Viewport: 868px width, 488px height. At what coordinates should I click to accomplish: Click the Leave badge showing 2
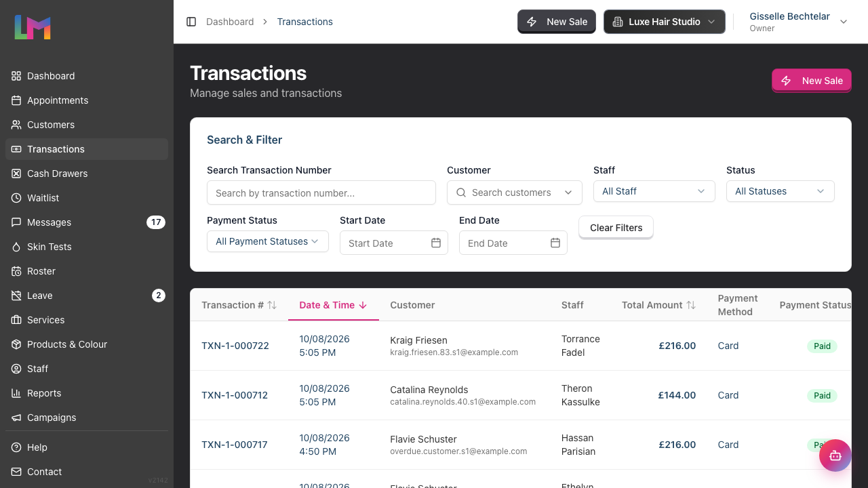coord(158,296)
